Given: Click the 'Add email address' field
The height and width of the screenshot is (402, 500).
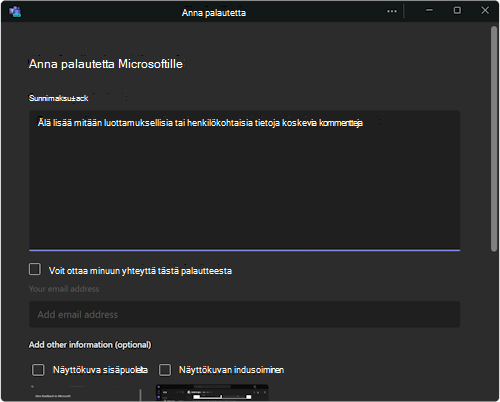Looking at the screenshot, I should coord(245,314).
